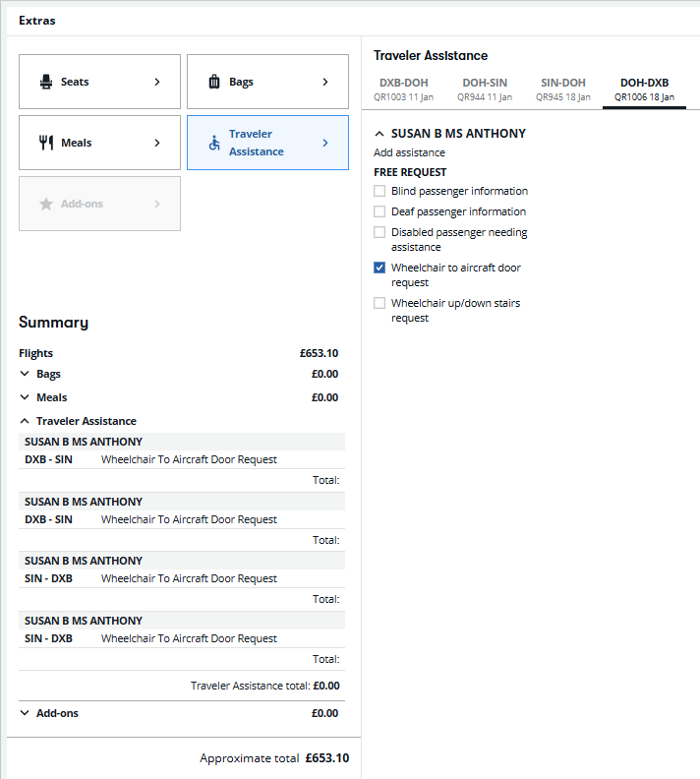Expand the Meals summary section

tap(25, 397)
